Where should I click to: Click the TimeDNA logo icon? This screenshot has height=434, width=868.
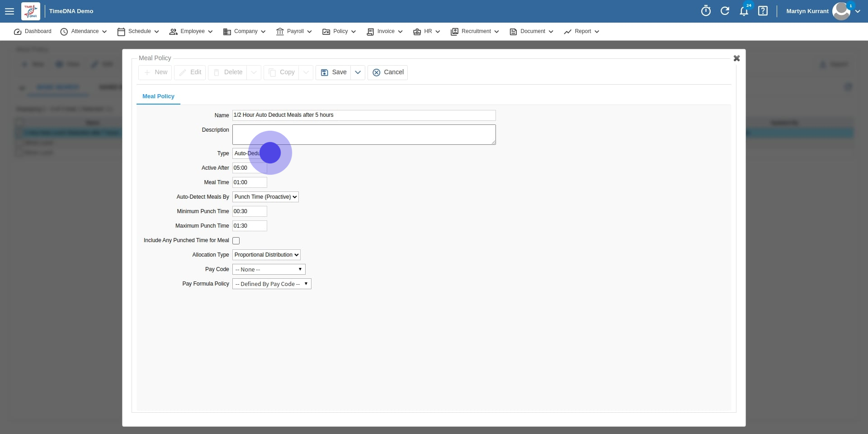pyautogui.click(x=31, y=11)
